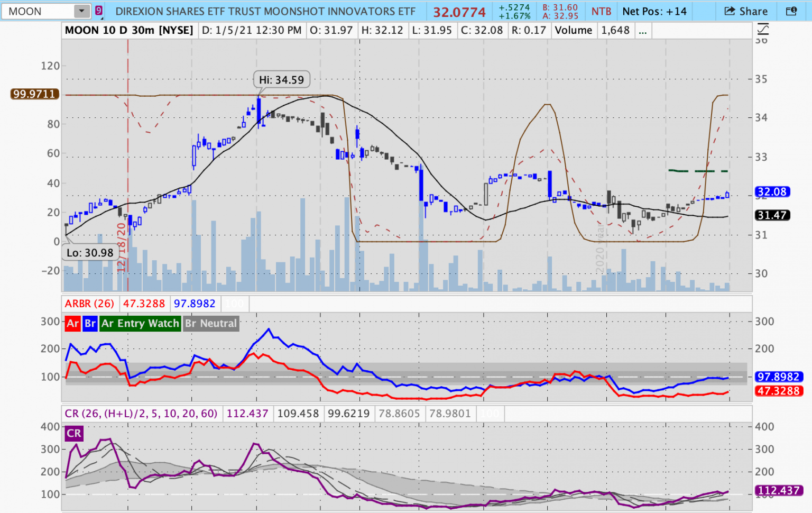Viewport: 812px width, 513px height.
Task: Click the red Ar label badge
Action: tap(73, 324)
